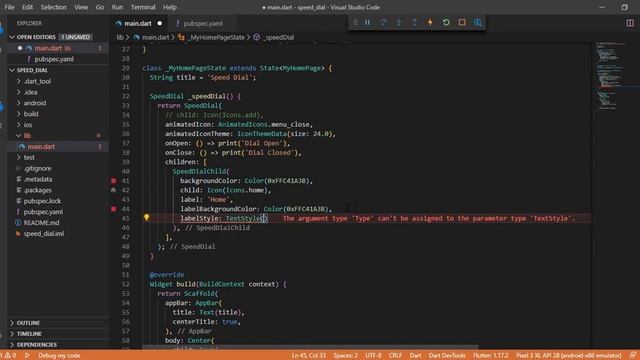Trigger Flutter hot reload lightning icon

tap(430, 23)
